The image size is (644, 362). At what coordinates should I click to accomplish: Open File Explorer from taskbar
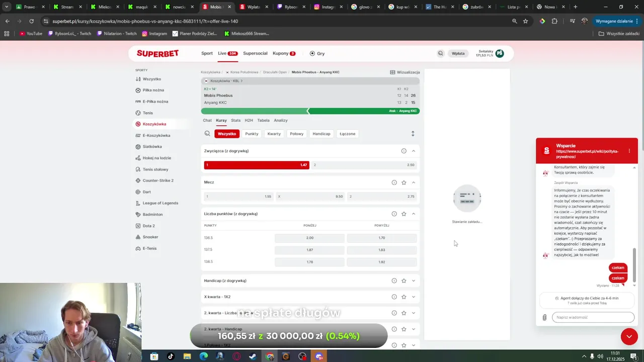pyautogui.click(x=187, y=356)
